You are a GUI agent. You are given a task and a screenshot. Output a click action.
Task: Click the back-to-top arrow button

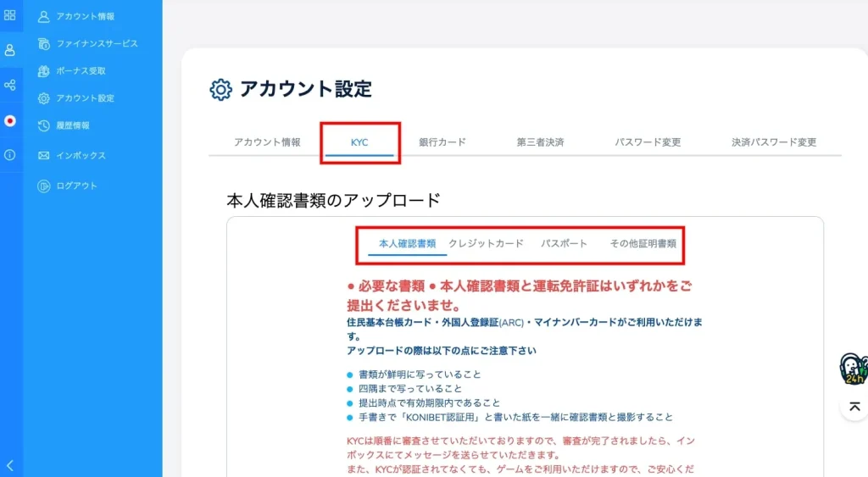pyautogui.click(x=854, y=407)
